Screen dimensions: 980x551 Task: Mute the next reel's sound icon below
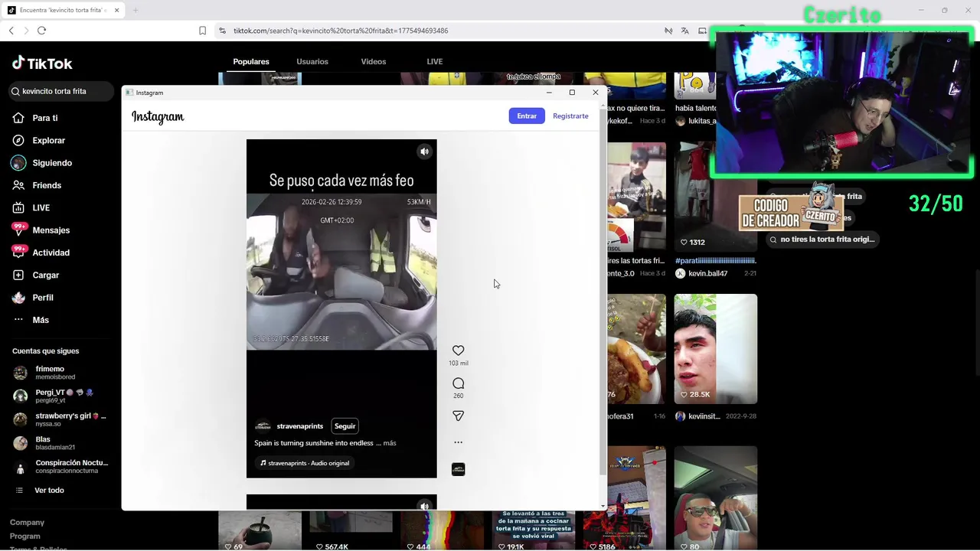click(x=424, y=506)
